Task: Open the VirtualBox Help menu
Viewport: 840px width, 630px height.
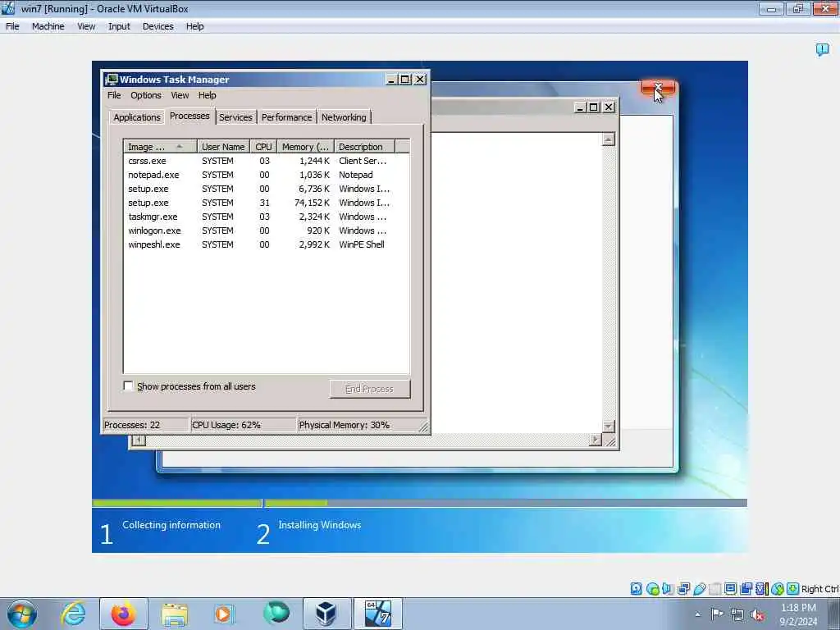Action: pos(195,26)
